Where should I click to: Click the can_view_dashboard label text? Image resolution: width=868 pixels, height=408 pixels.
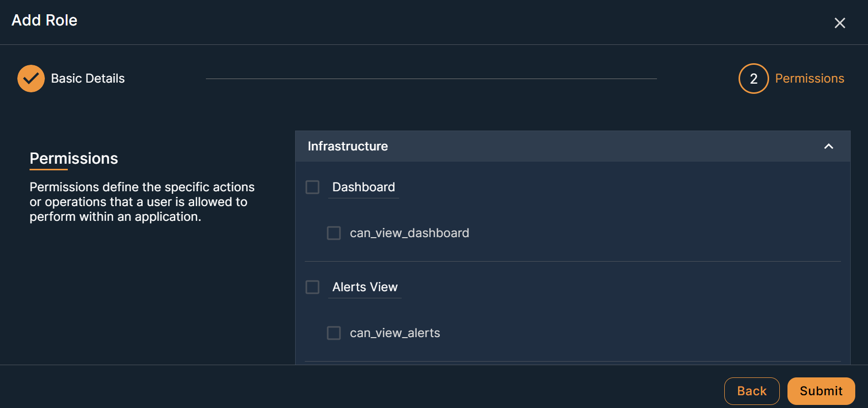(409, 233)
